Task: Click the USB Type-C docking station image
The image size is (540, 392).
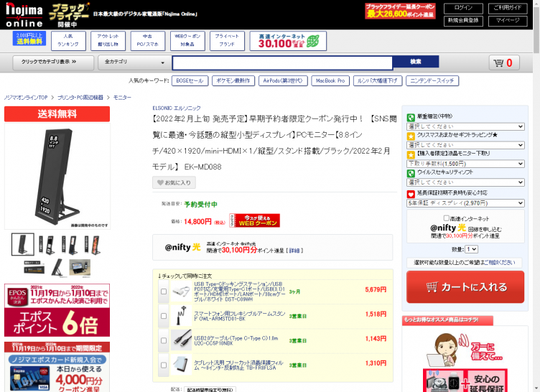Action: [181, 291]
